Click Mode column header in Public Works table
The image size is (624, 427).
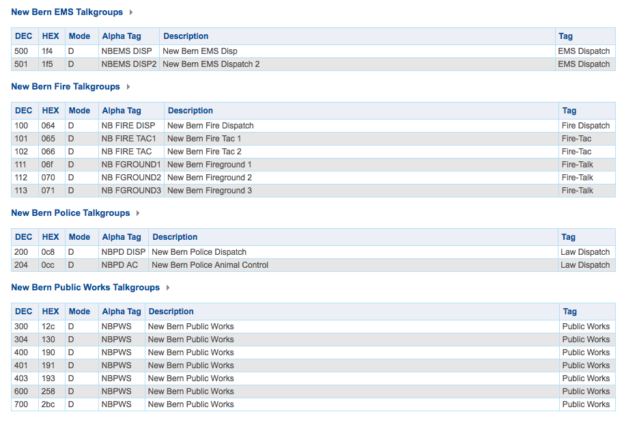79,311
